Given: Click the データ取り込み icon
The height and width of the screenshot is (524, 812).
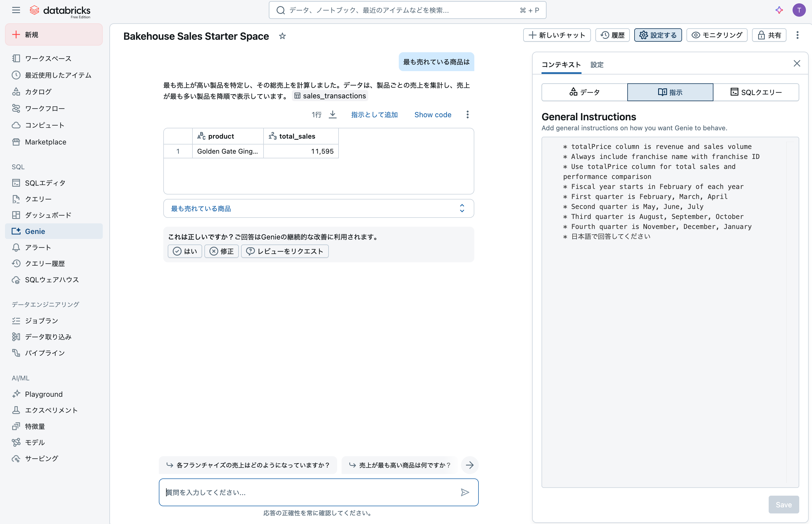Looking at the screenshot, I should click(x=16, y=336).
